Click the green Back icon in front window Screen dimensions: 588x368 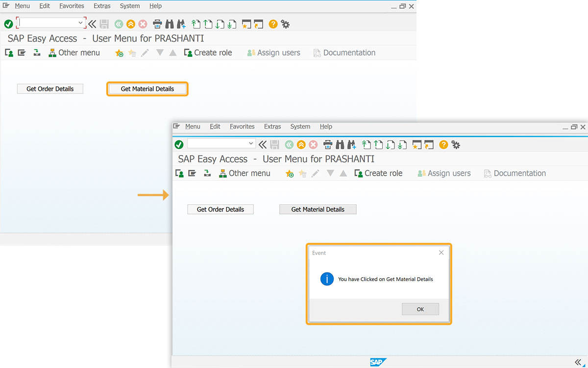289,144
